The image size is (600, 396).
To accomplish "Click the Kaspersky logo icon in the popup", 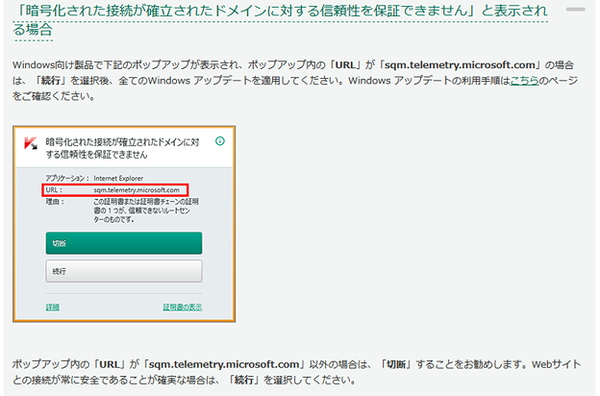I will (x=31, y=143).
